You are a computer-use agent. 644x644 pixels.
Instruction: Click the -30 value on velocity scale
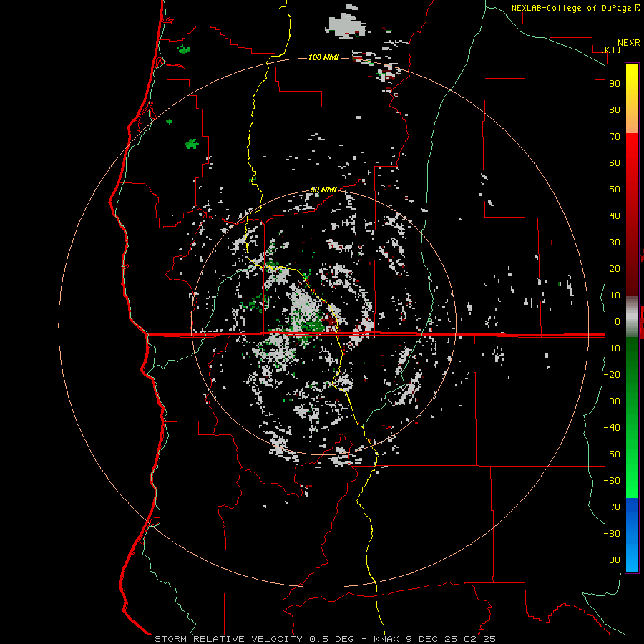pyautogui.click(x=612, y=401)
